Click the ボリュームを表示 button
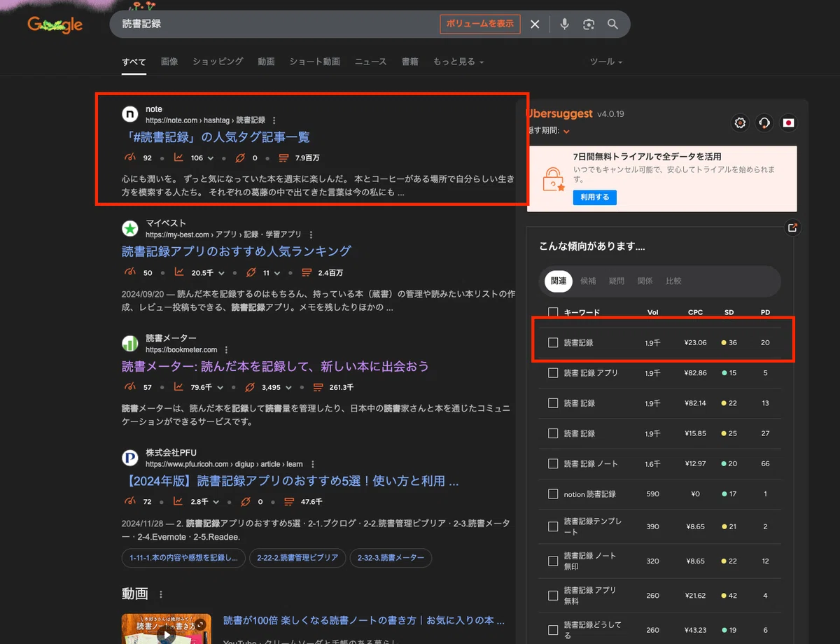This screenshot has width=840, height=644. coord(480,24)
